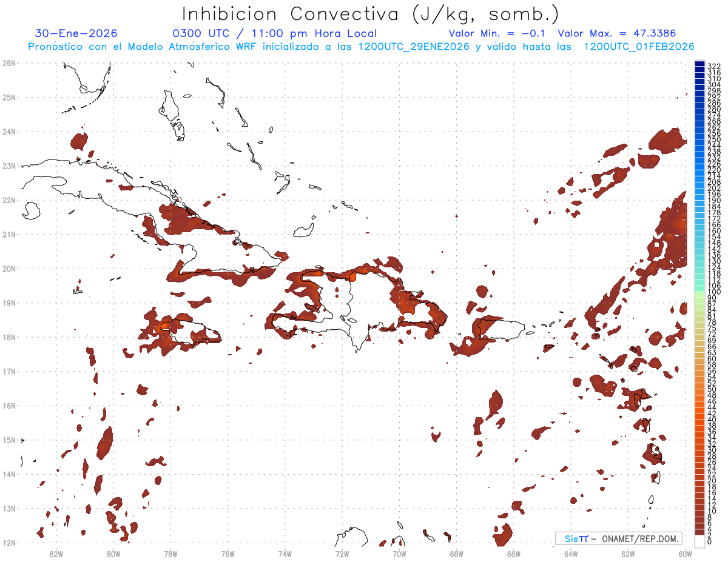Click the 62W longitude label
Image resolution: width=728 pixels, height=562 pixels.
[629, 554]
